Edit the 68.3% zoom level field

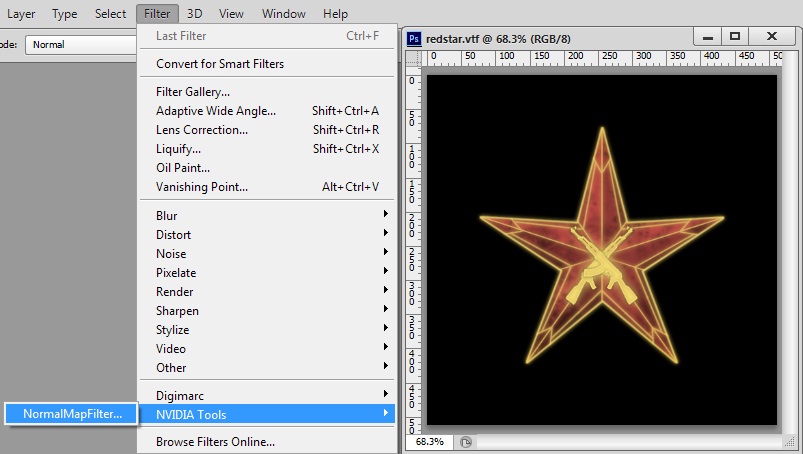click(x=430, y=441)
